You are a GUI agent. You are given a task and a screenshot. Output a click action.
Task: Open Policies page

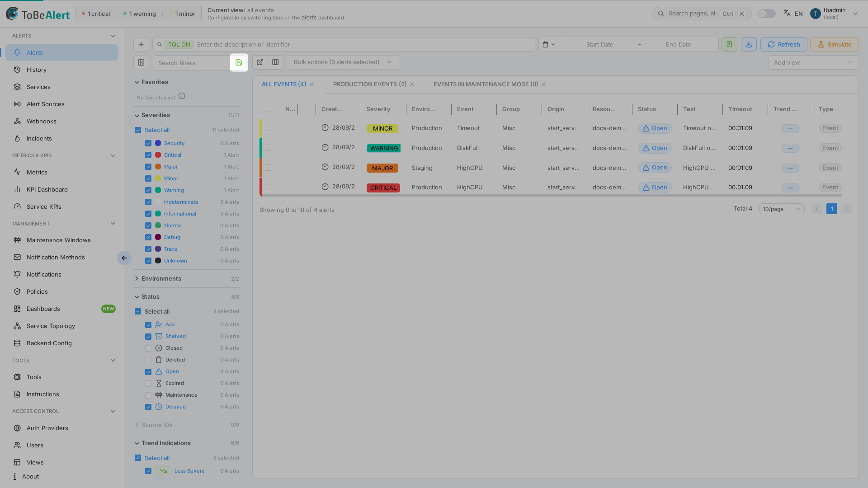[x=62, y=291]
